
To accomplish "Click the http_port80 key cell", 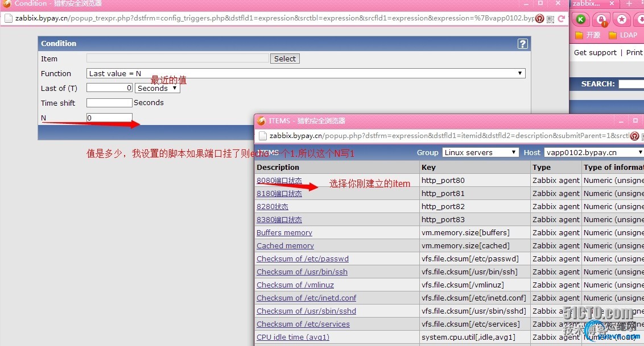I will (475, 180).
